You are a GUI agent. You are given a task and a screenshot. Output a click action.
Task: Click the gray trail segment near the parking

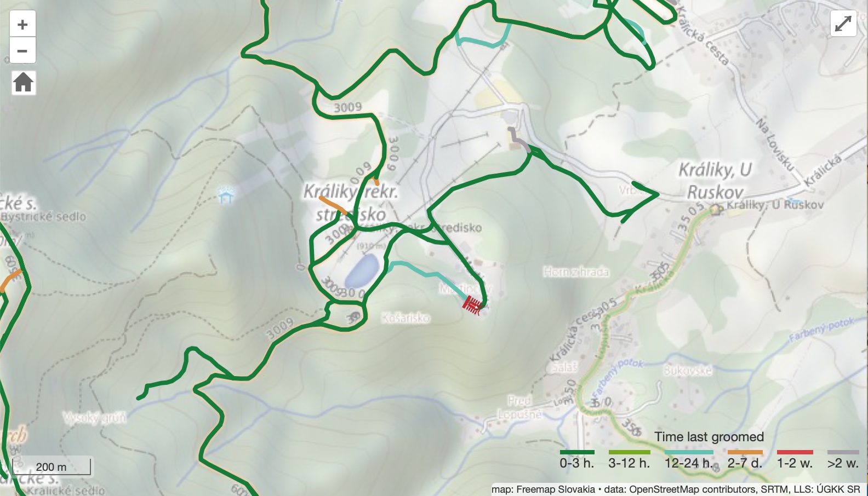click(x=518, y=139)
